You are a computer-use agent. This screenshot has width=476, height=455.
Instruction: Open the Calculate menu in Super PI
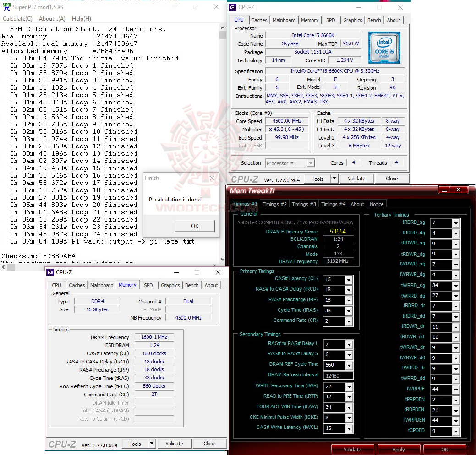pos(17,19)
